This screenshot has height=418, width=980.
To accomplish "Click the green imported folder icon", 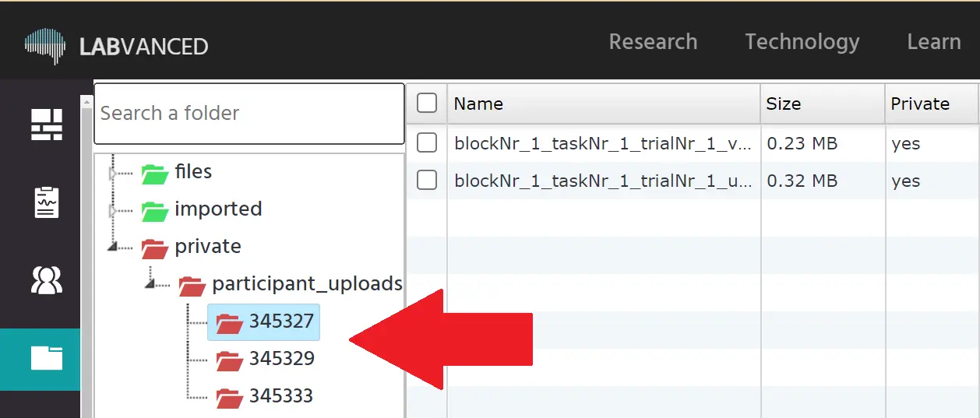I will click(x=155, y=210).
